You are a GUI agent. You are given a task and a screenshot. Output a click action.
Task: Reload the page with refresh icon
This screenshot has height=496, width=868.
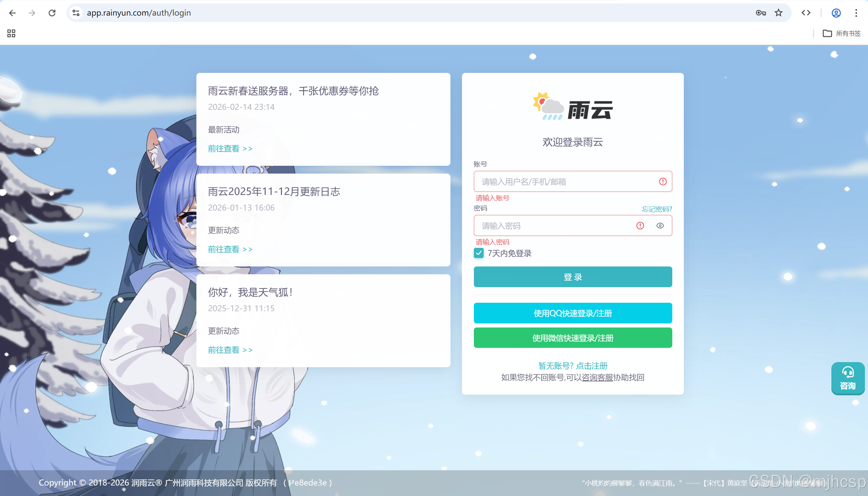[x=52, y=13]
